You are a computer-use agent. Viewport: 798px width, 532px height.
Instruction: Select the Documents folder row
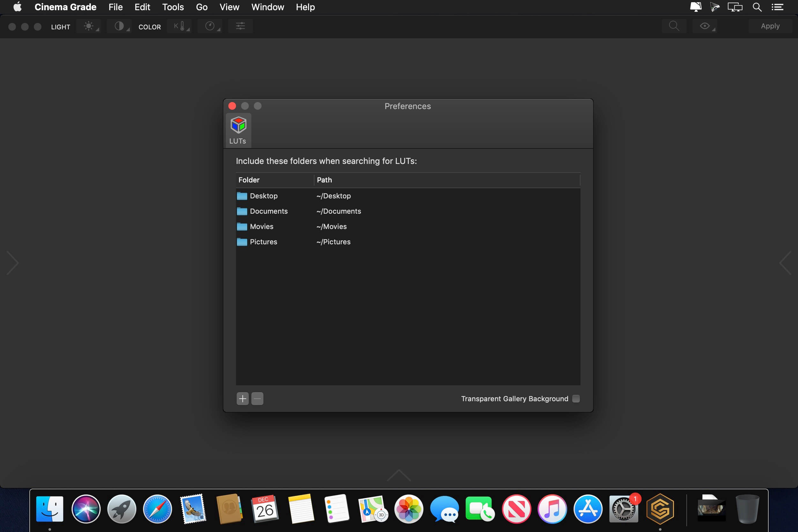tap(408, 211)
